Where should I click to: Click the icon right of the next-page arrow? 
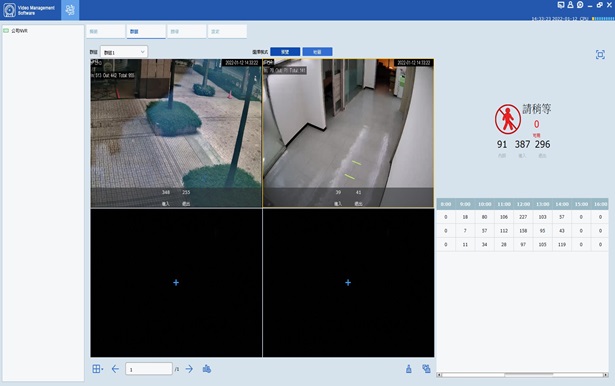(x=207, y=369)
